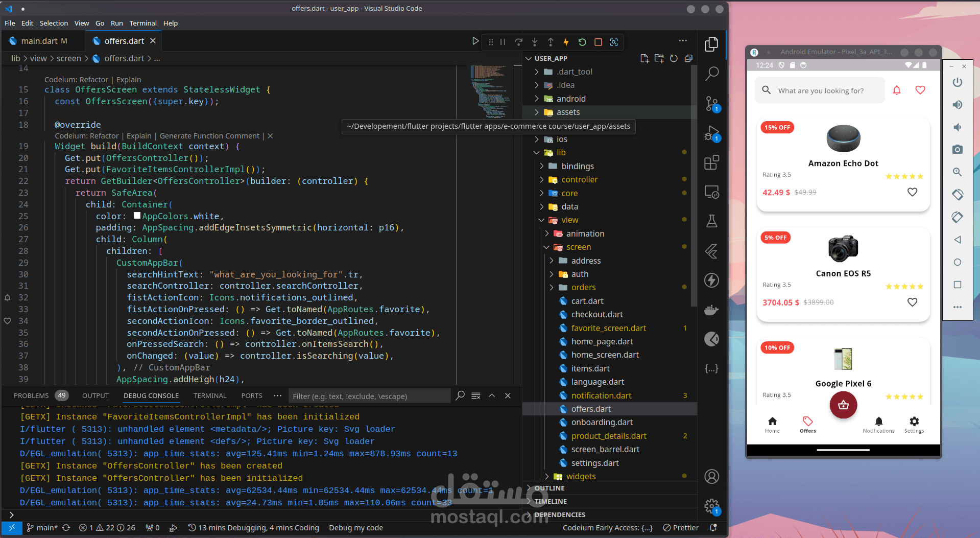Click the emulator notification bell icon
Screen dimensions: 980x538
(x=897, y=90)
